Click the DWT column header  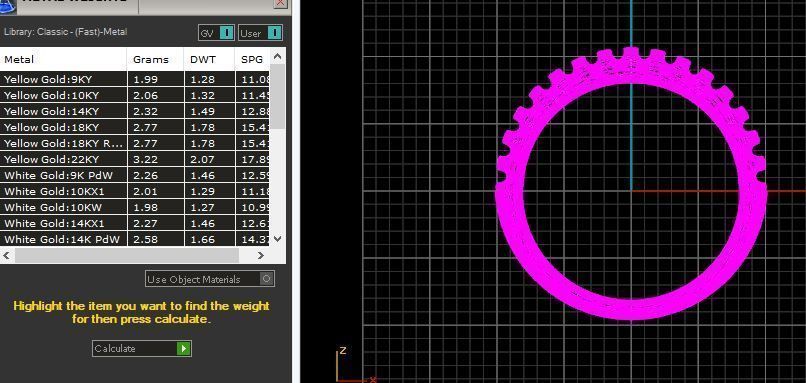click(209, 59)
